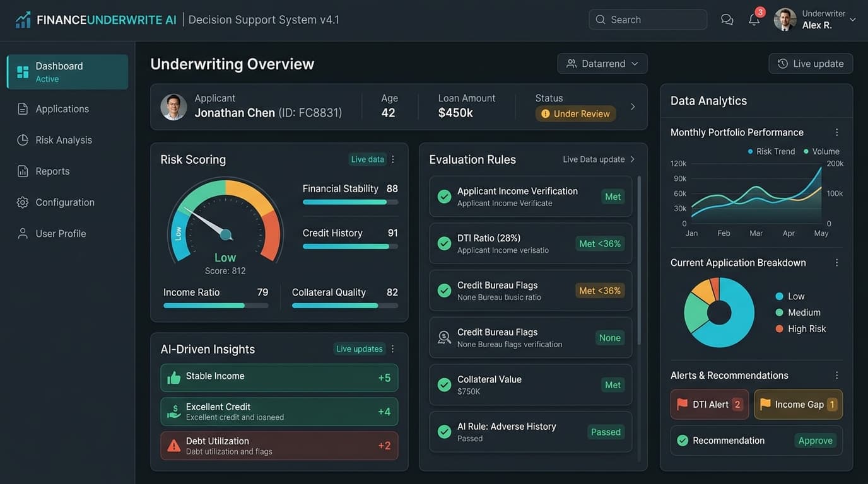Click the Collateral Quality progress bar
The width and height of the screenshot is (868, 484).
345,306
